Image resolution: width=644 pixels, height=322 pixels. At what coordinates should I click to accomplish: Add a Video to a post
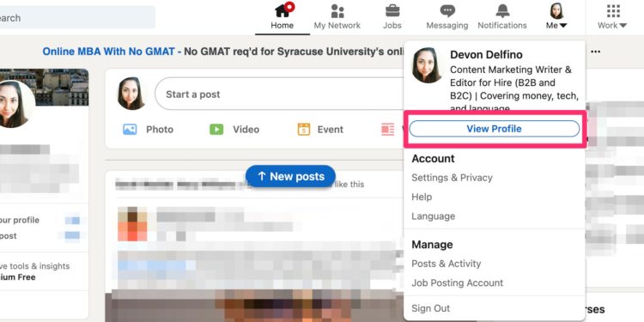[x=234, y=130]
